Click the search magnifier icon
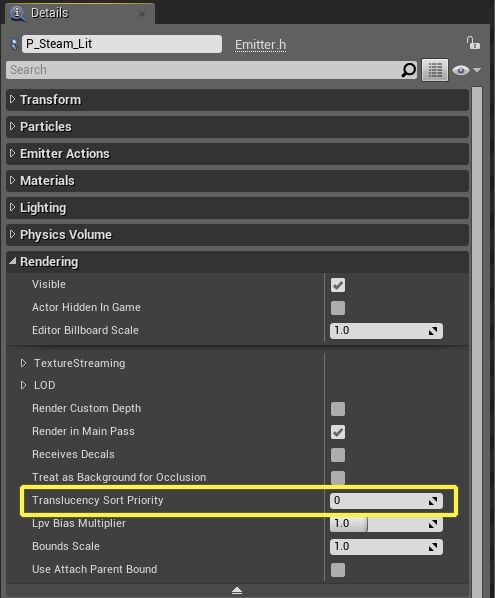The image size is (495, 598). [408, 70]
